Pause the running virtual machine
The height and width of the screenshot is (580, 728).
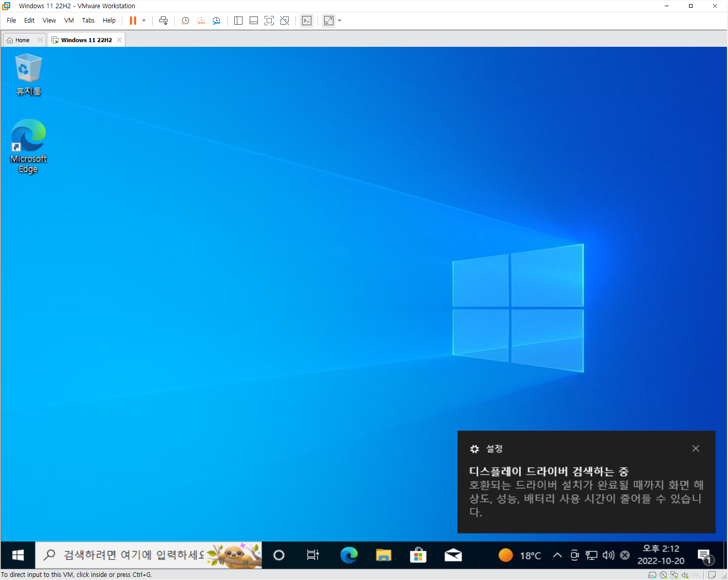(133, 21)
